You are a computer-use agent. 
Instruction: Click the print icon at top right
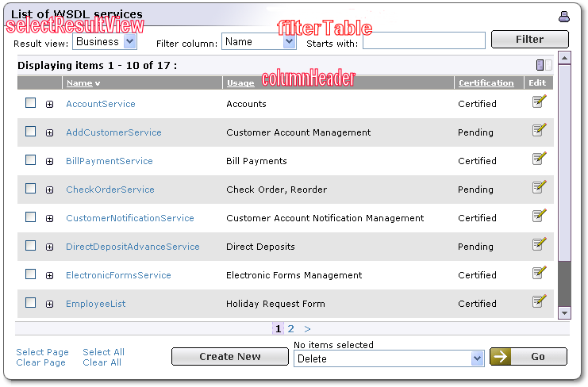[x=563, y=17]
